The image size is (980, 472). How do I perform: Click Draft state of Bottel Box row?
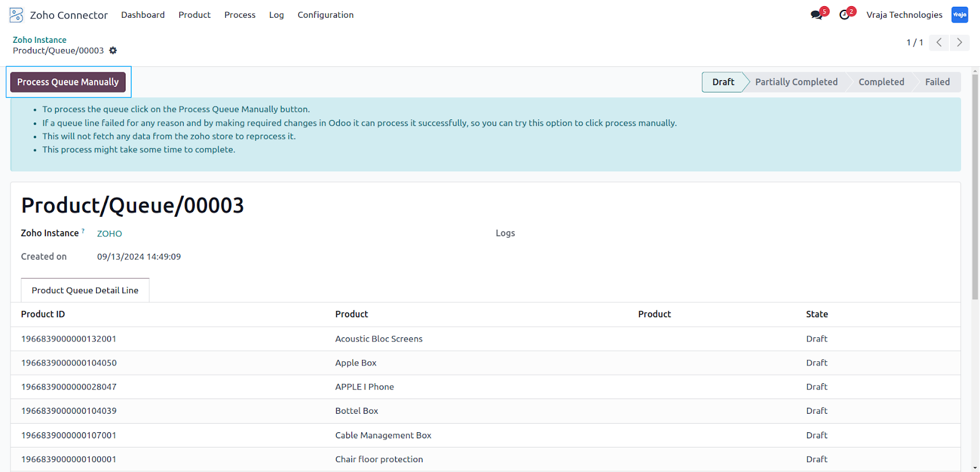(816, 411)
